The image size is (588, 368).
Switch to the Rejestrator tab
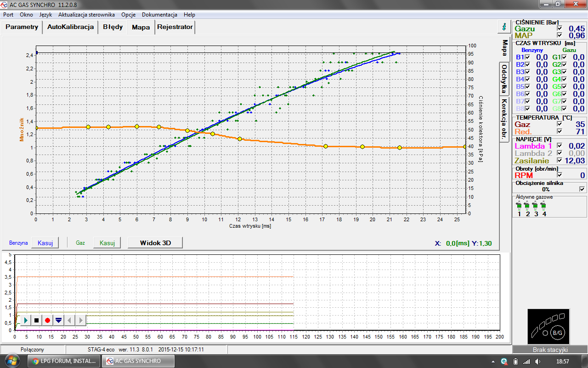click(x=175, y=27)
